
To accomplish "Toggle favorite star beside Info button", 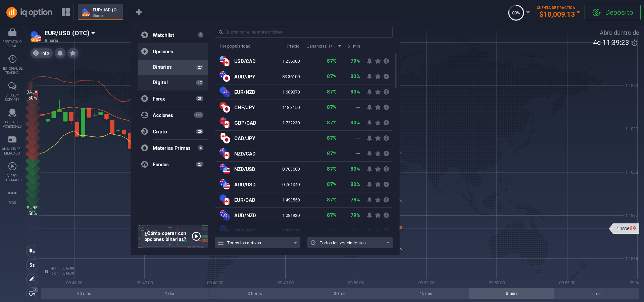I will coord(73,53).
